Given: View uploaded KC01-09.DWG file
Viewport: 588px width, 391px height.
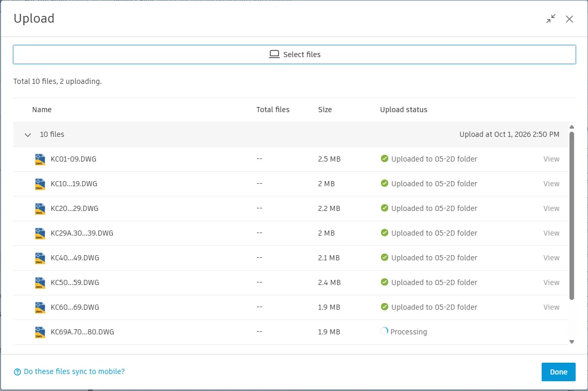Looking at the screenshot, I should tap(551, 159).
